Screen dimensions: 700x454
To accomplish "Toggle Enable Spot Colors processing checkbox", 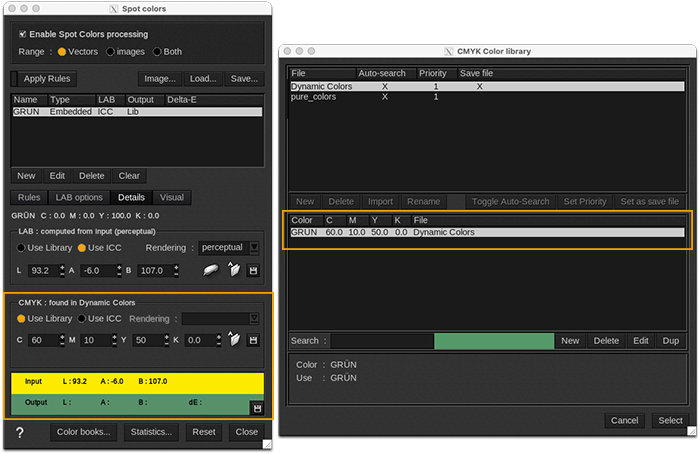I will 22,34.
